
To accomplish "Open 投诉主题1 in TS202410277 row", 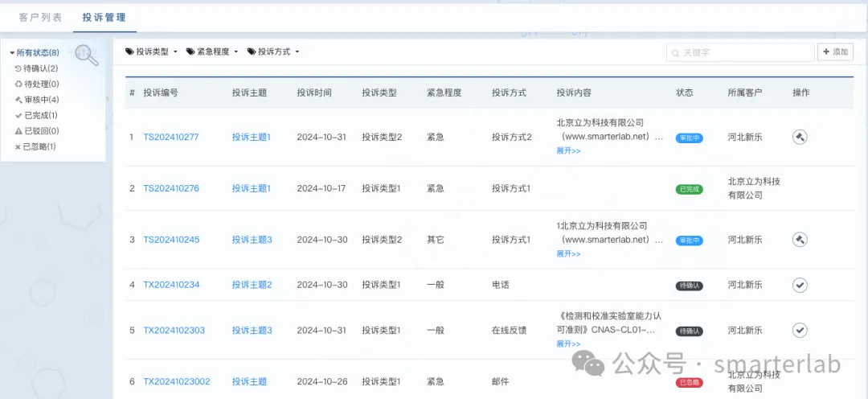I will pyautogui.click(x=252, y=137).
